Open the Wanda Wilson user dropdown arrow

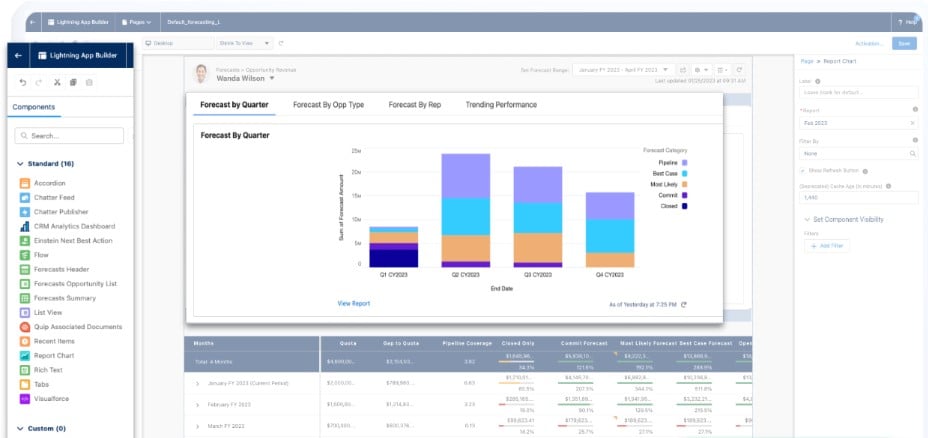point(272,78)
